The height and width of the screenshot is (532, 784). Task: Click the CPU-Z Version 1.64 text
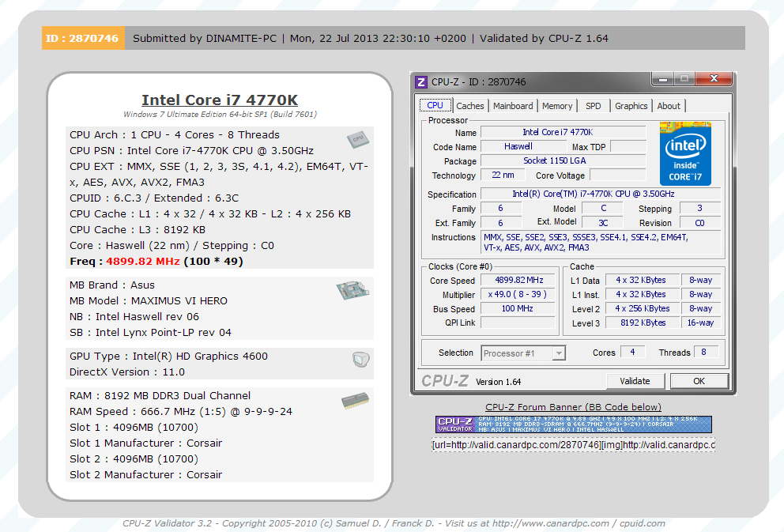click(498, 382)
